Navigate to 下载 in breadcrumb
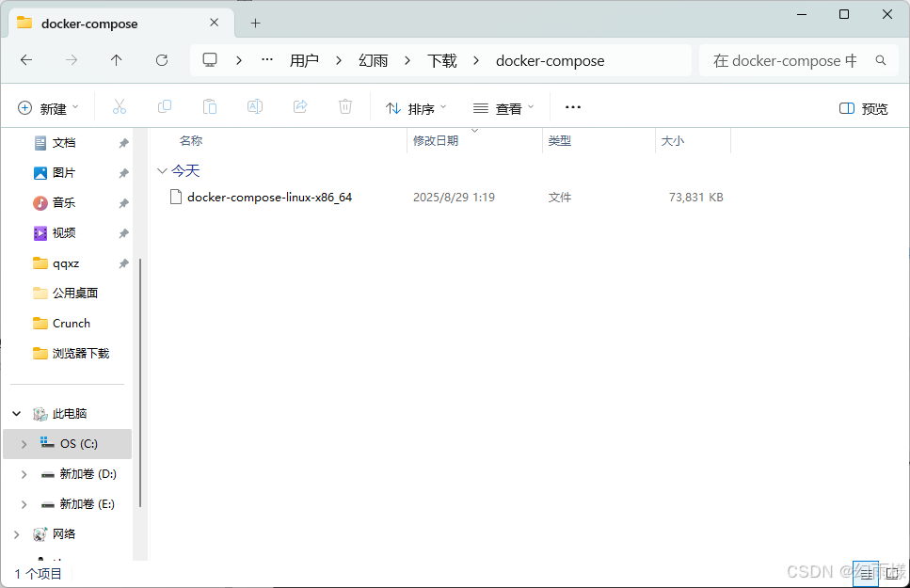910x588 pixels. 442,60
